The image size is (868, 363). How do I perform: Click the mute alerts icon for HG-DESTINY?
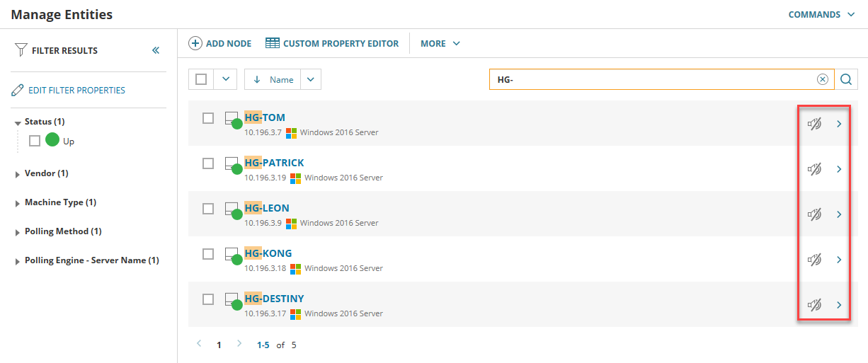(x=814, y=305)
